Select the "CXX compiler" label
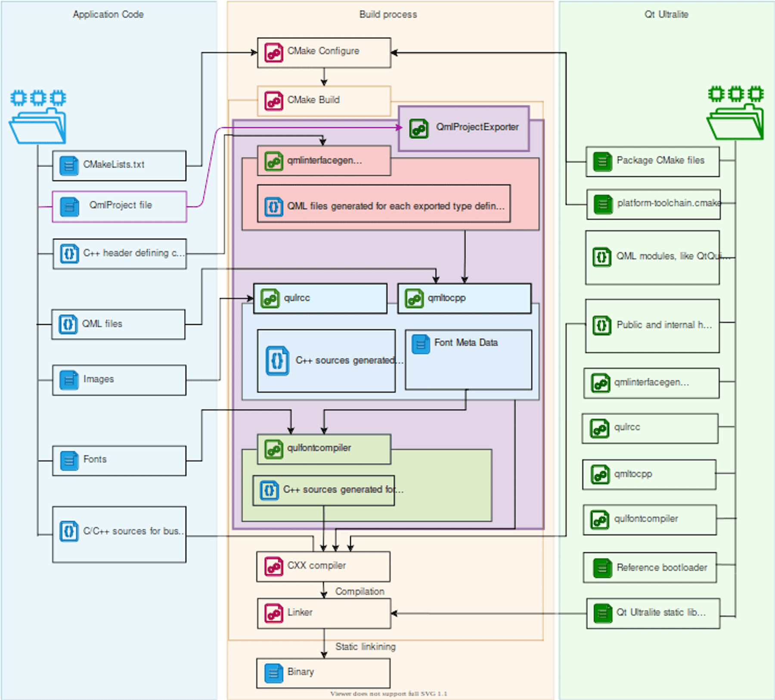 click(x=316, y=565)
